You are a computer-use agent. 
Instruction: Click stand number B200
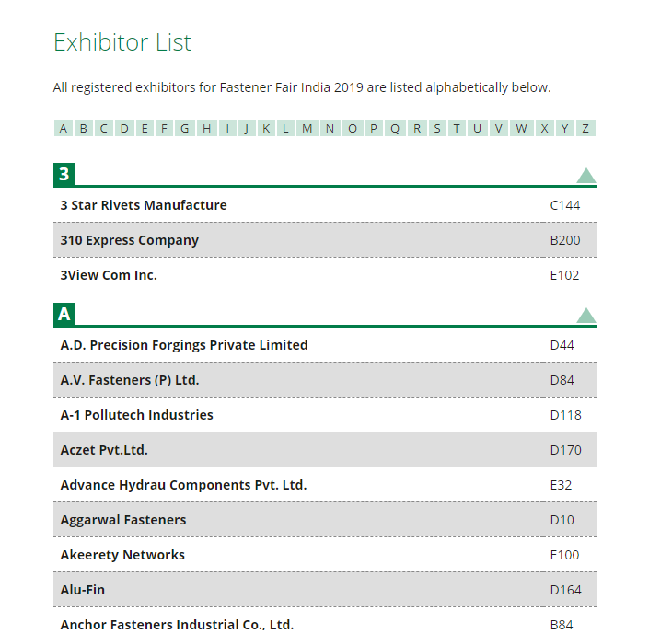(x=565, y=240)
